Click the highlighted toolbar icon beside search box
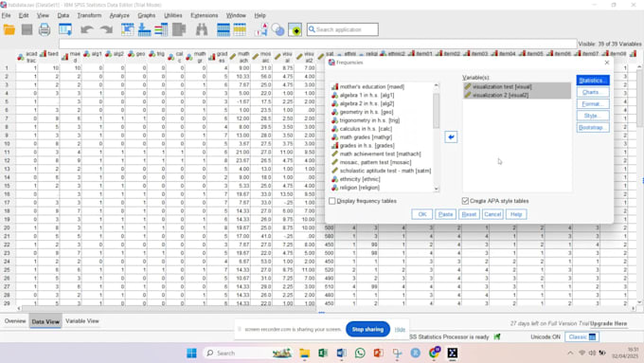The width and height of the screenshot is (644, 363). click(x=295, y=29)
